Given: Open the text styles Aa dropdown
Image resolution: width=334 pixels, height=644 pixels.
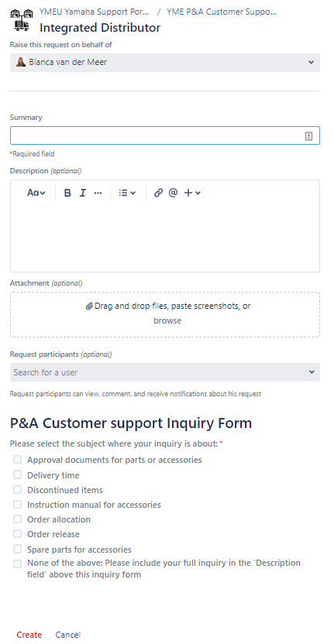Looking at the screenshot, I should coord(36,193).
